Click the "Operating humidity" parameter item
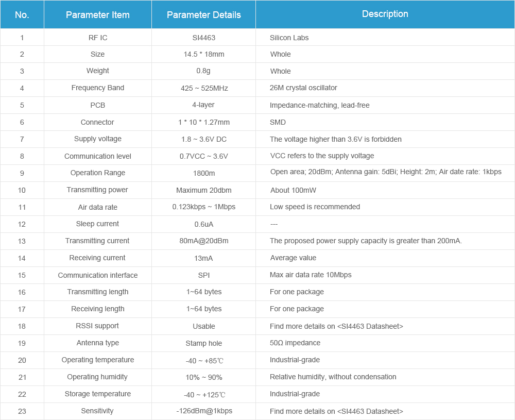This screenshot has width=515, height=420. 98,377
